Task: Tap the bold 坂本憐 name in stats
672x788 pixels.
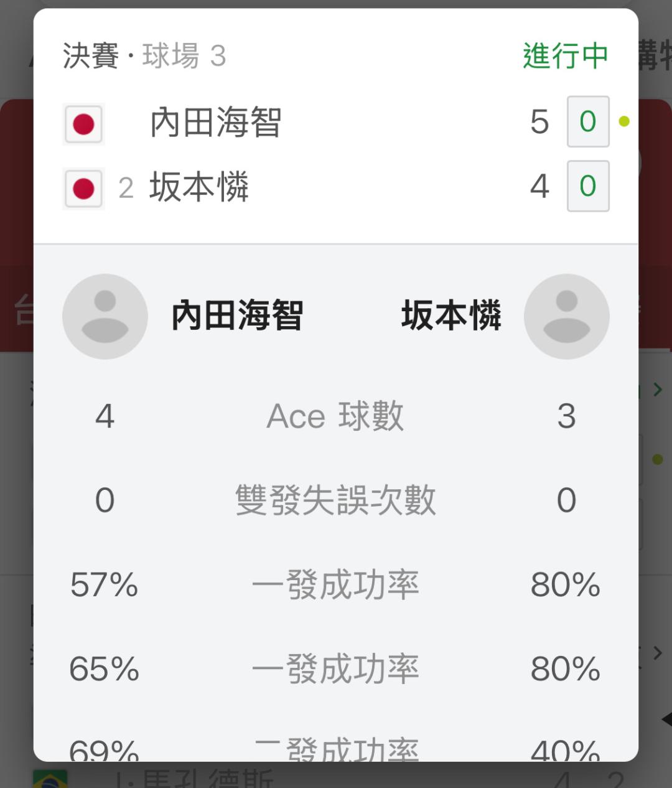Action: (451, 316)
